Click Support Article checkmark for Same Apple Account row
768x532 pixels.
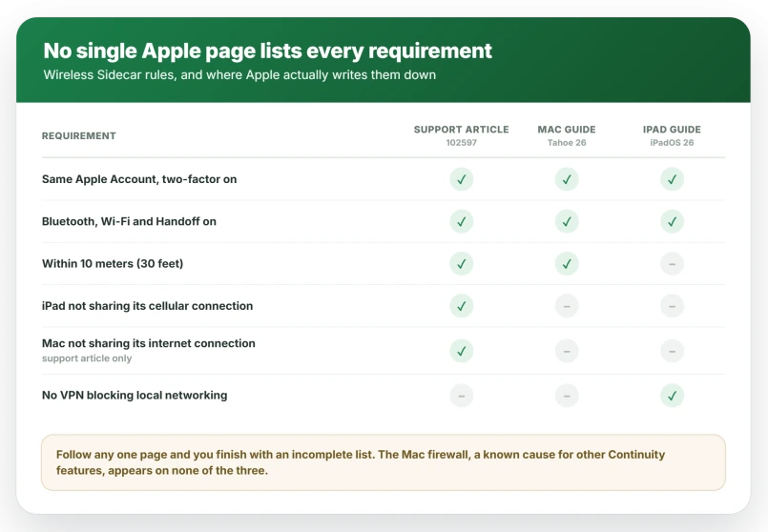(x=462, y=179)
